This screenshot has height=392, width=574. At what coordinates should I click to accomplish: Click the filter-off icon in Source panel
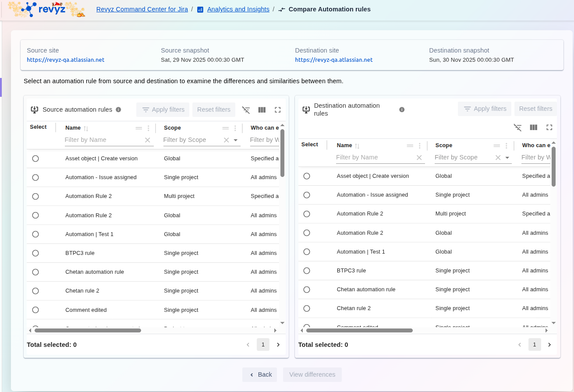(246, 110)
